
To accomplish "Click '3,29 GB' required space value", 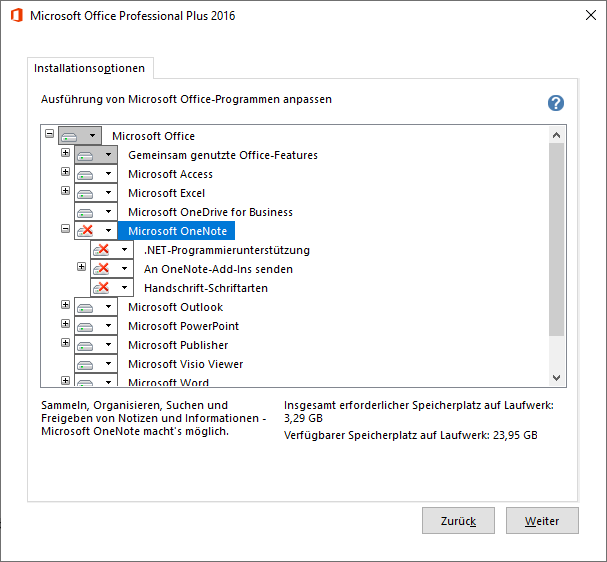I will 303,418.
